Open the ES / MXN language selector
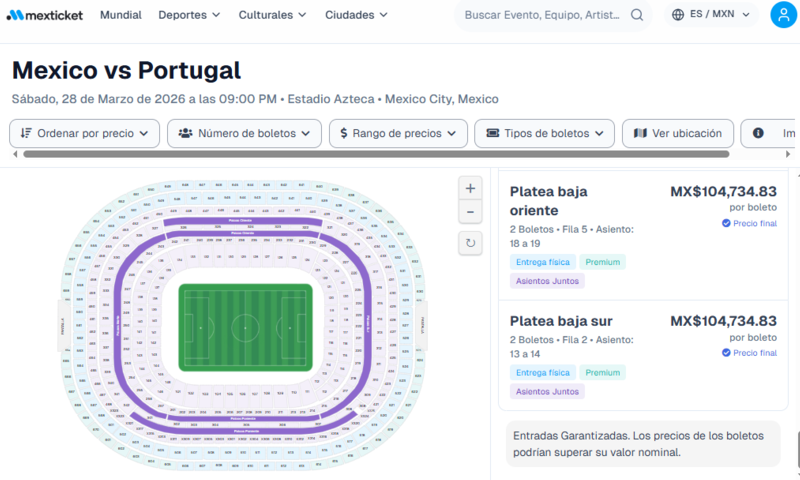 click(711, 15)
